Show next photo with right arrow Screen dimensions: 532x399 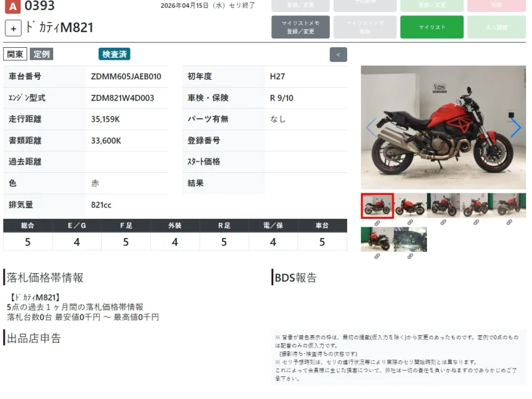coord(516,128)
